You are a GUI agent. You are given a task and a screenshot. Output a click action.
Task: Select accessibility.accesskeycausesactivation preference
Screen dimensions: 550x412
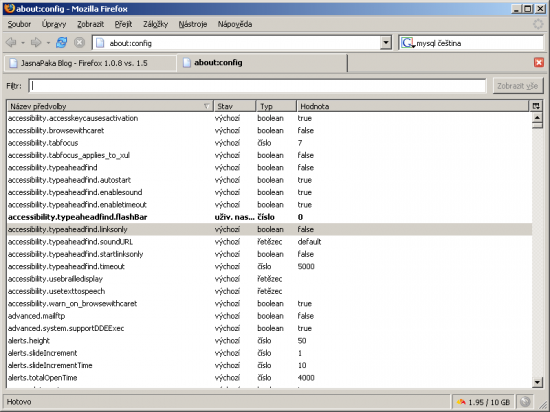click(269, 118)
